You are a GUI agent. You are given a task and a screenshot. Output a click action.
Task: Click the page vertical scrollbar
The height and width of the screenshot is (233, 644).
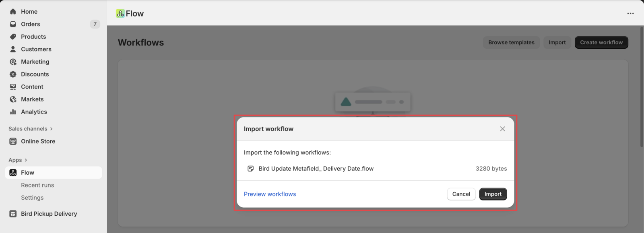click(x=642, y=87)
